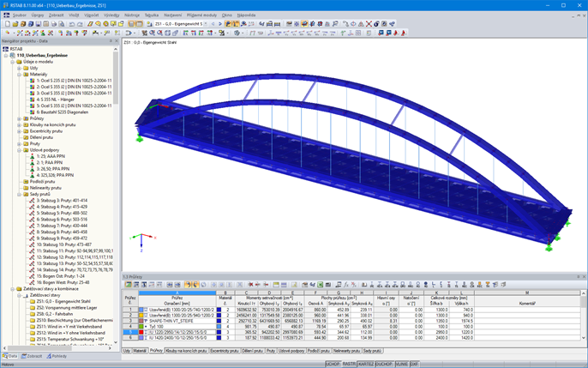
Task: Select load case ZS2: Vorspannung mittlere Lager
Action: coord(66,308)
